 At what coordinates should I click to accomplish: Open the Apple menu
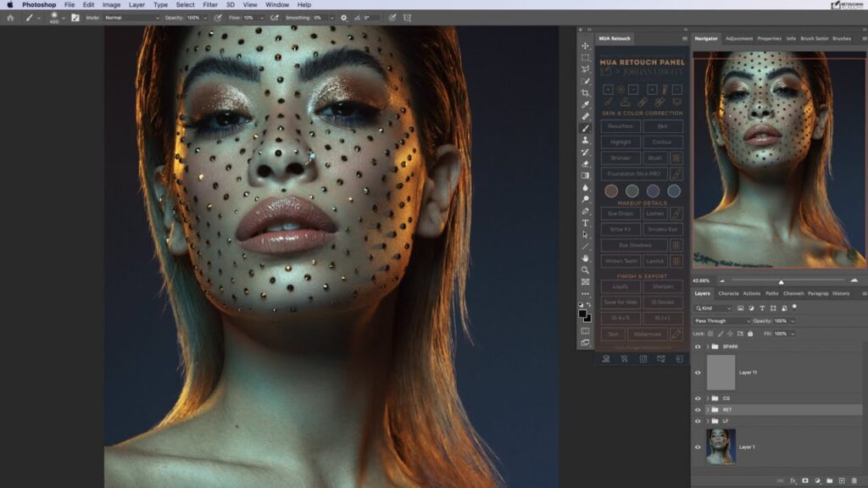(x=10, y=5)
